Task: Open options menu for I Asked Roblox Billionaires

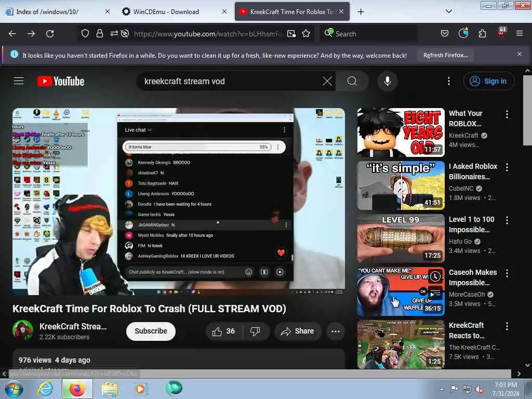Action: click(x=507, y=167)
